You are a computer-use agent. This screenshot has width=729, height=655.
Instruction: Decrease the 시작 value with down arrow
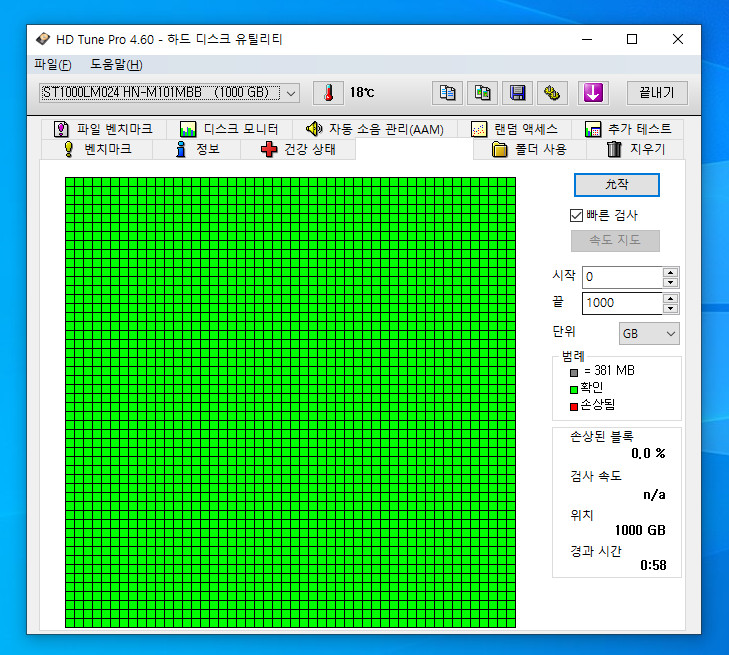click(670, 282)
